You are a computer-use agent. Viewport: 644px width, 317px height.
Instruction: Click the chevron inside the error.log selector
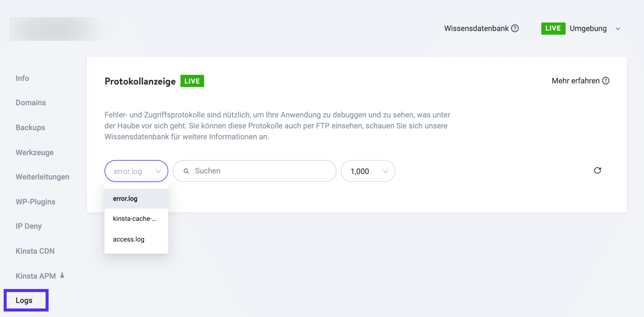tap(158, 171)
